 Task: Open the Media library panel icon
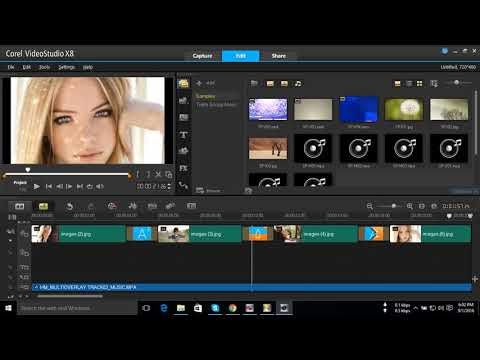(x=183, y=84)
